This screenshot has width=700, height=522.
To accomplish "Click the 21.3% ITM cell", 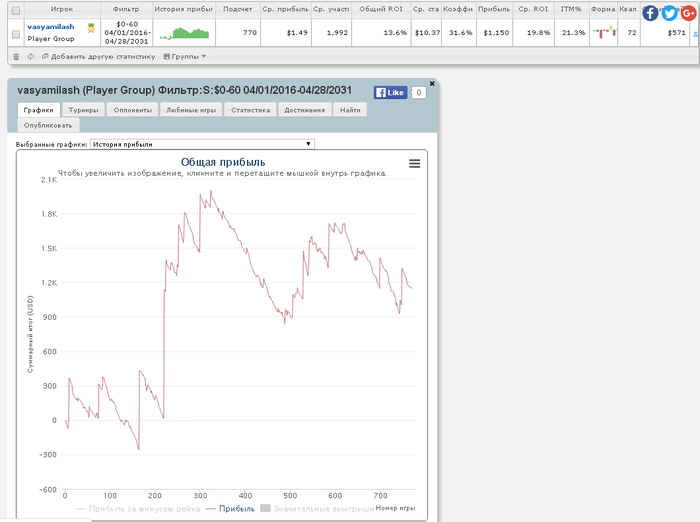I will pos(573,33).
